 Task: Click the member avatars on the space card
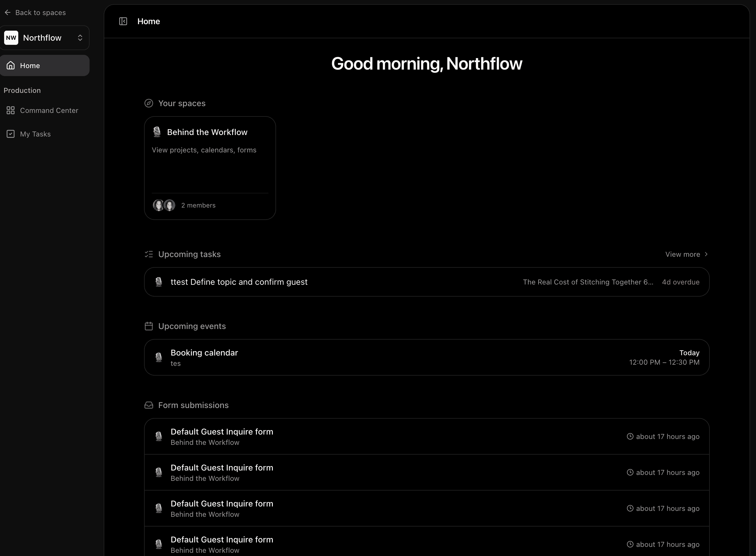click(164, 205)
